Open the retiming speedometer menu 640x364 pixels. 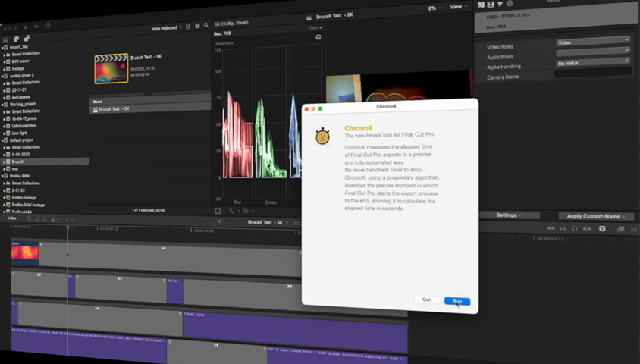point(247,211)
